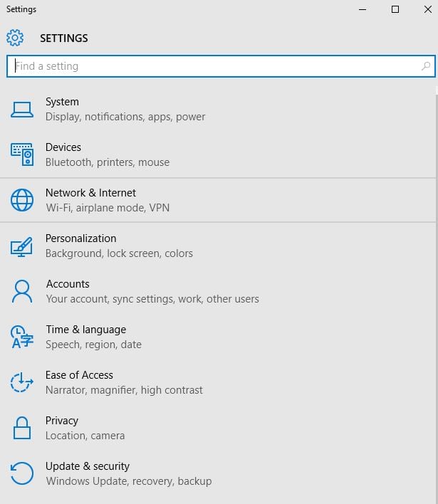Click the System laptop icon
Image resolution: width=438 pixels, height=504 pixels.
tap(22, 110)
